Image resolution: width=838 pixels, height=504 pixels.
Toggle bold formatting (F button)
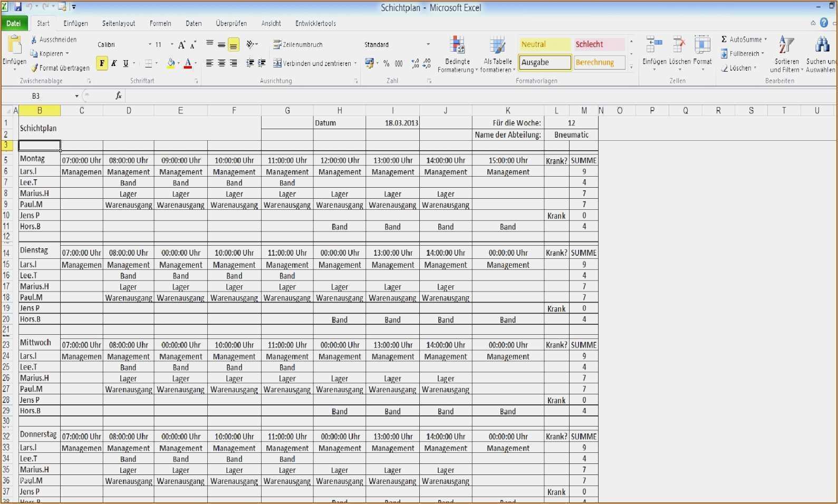pos(102,63)
